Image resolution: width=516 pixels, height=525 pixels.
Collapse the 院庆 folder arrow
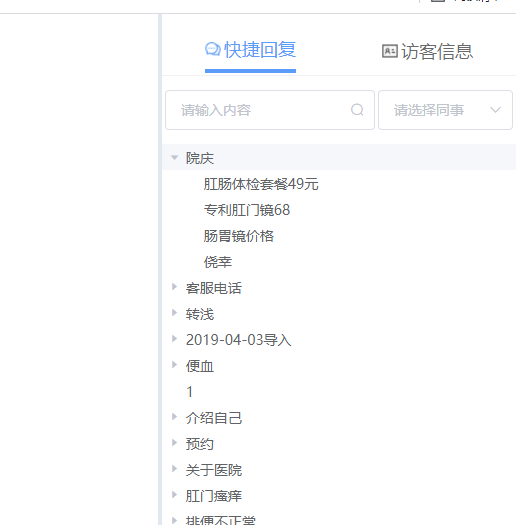pos(174,158)
